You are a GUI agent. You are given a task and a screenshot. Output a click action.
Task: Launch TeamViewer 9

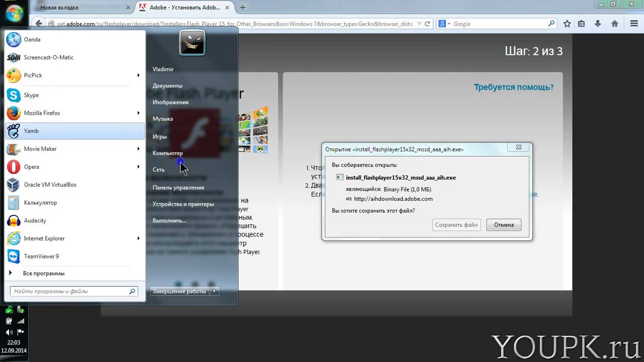point(75,256)
